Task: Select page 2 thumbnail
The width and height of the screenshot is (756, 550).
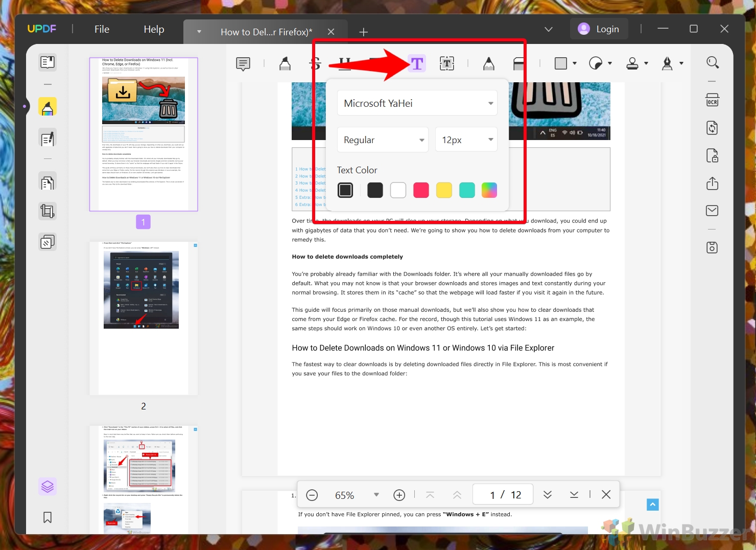Action: (144, 318)
